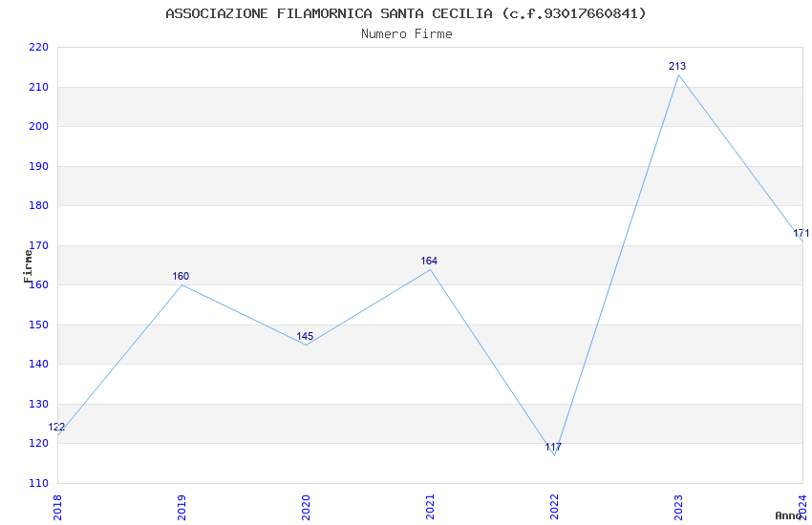812x525 pixels.
Task: Click the data label 122
Action: 56,428
